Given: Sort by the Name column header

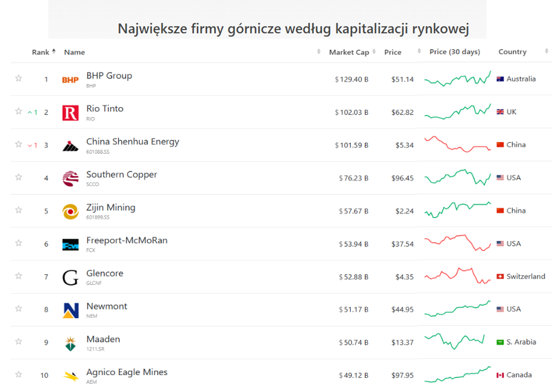Looking at the screenshot, I should (74, 52).
